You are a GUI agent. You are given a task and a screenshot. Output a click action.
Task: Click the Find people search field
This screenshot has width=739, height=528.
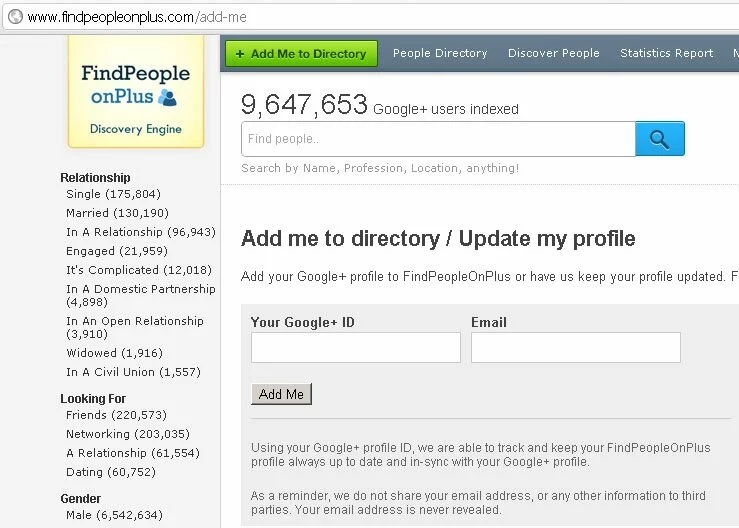click(x=438, y=139)
